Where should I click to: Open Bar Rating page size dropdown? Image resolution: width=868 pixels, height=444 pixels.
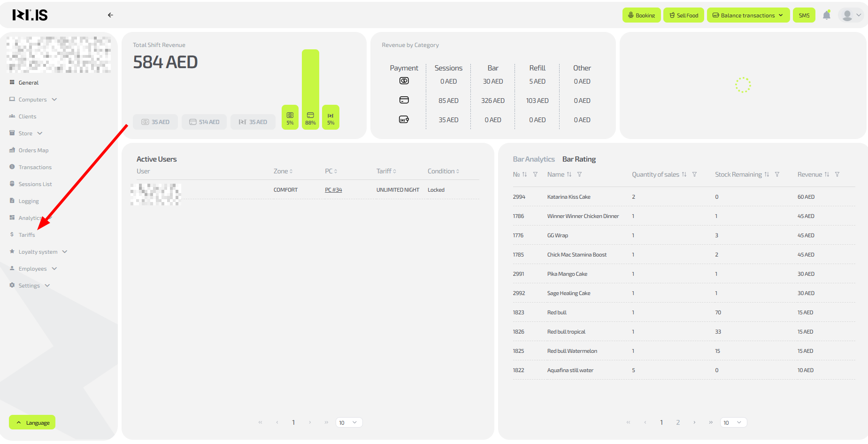(x=733, y=422)
